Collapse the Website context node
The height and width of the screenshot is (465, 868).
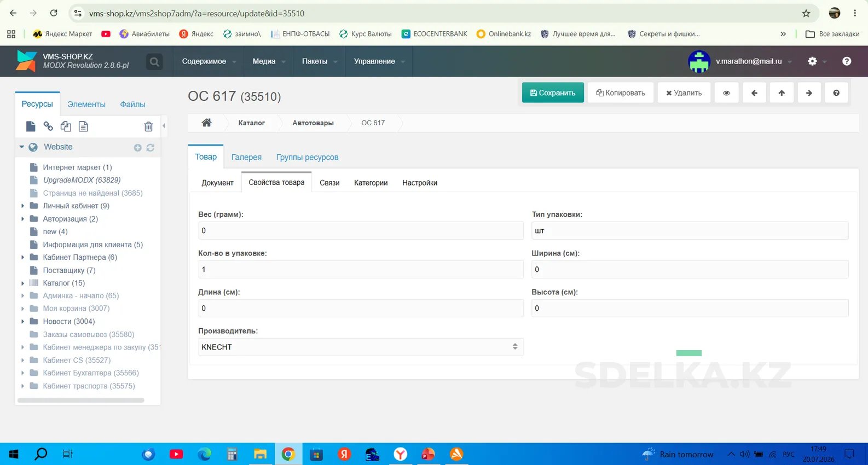click(x=22, y=147)
